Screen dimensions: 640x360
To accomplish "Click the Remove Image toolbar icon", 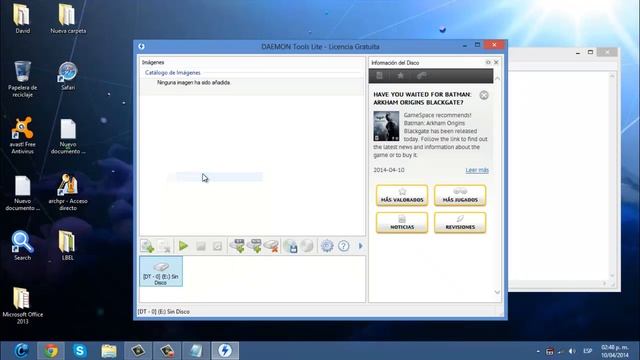I will coord(164,246).
